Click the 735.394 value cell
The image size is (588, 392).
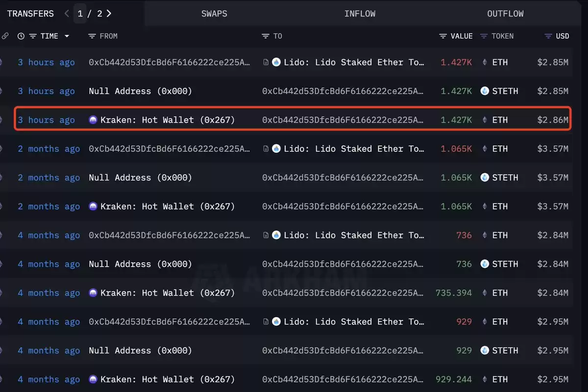454,293
